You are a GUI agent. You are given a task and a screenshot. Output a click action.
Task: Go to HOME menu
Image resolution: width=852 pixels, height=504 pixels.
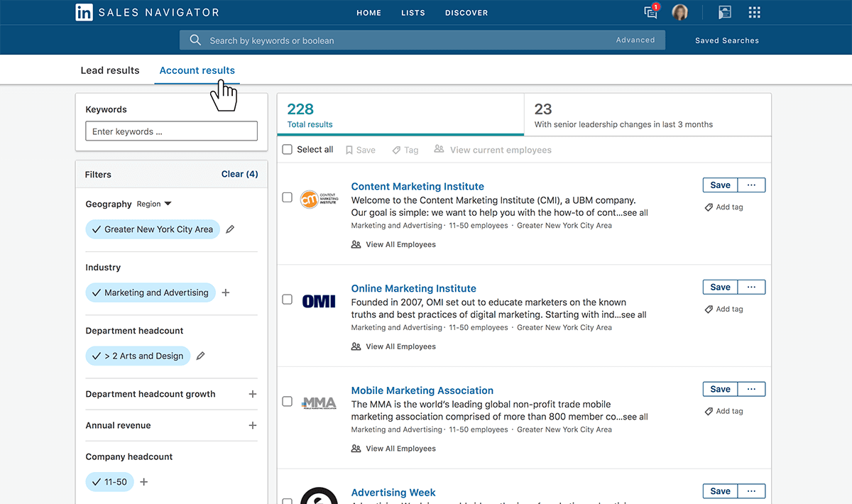click(x=368, y=13)
